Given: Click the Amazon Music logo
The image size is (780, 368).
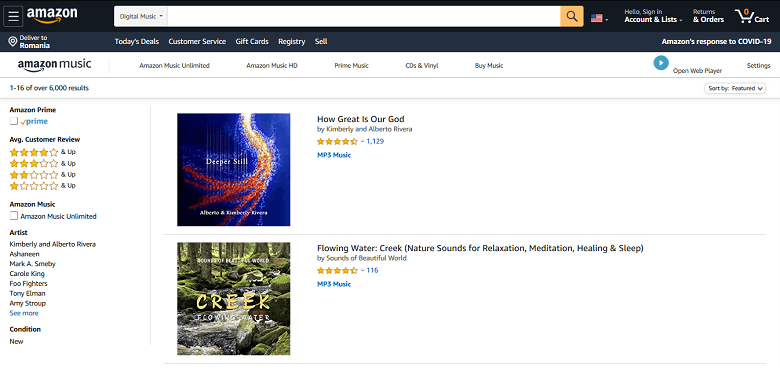Looking at the screenshot, I should [x=55, y=65].
